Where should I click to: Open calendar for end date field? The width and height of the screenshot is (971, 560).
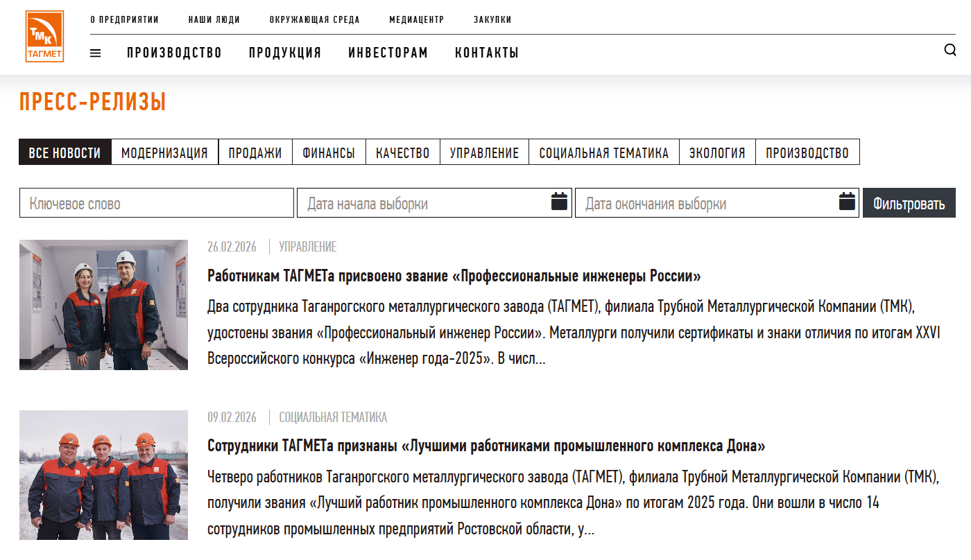point(846,202)
